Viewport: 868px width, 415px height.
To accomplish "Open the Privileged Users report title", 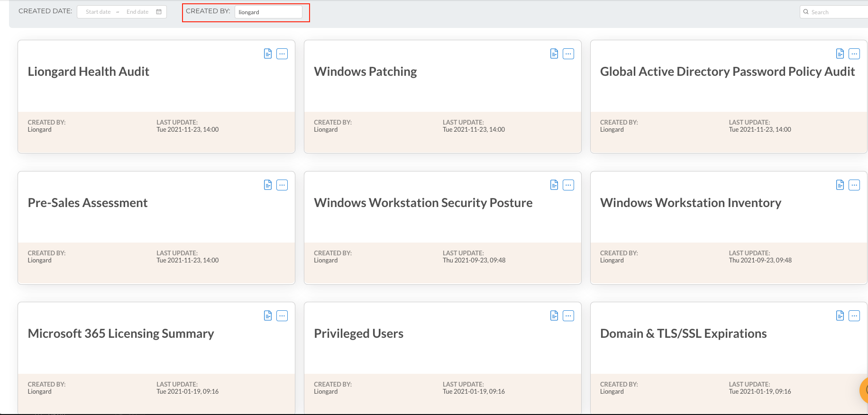I will click(x=359, y=334).
